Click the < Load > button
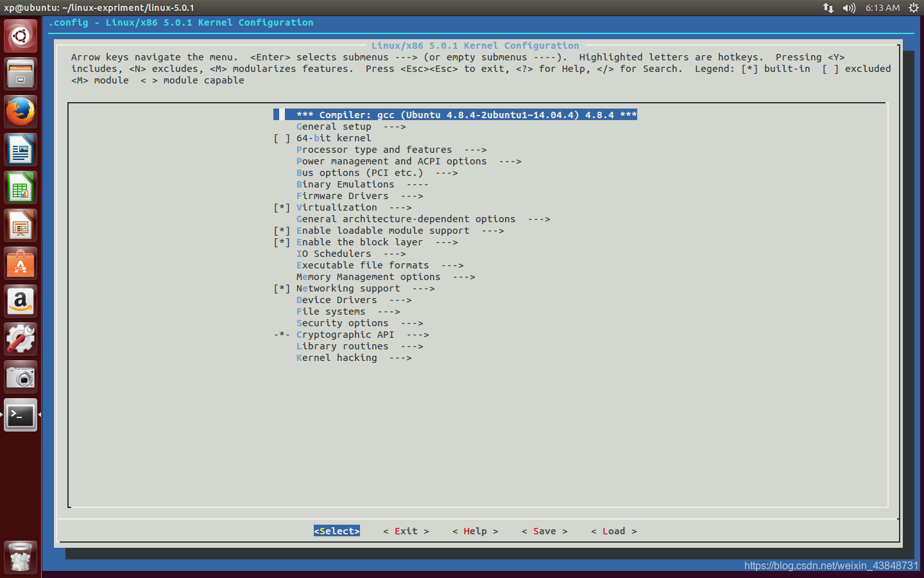Viewport: 924px width, 578px height. pos(614,531)
